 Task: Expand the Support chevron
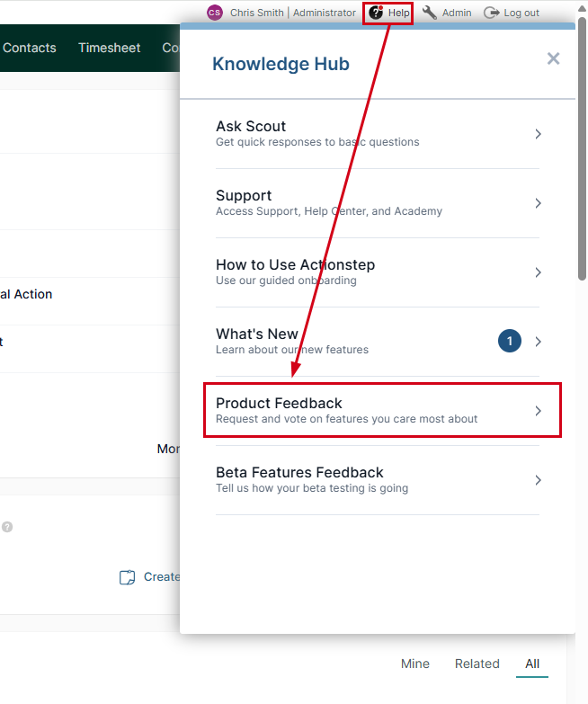point(538,203)
